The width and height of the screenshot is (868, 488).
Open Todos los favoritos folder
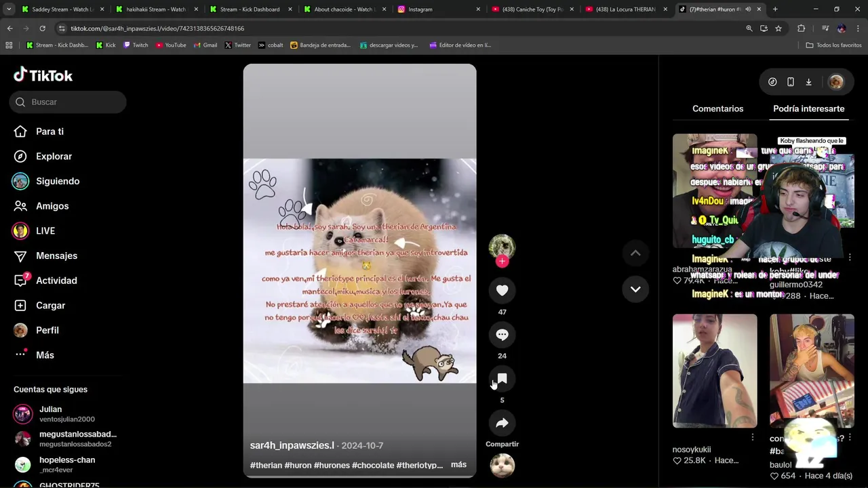[833, 45]
